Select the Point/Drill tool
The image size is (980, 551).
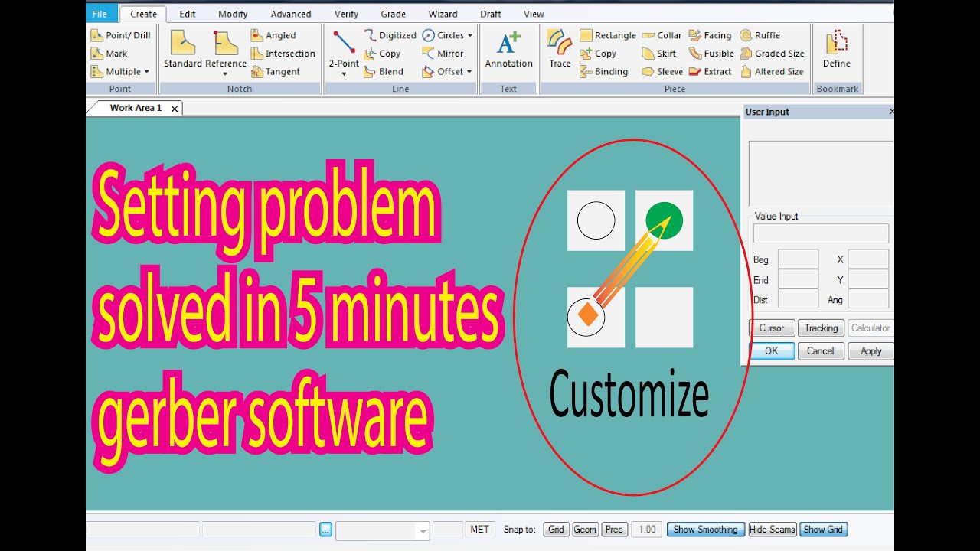(121, 35)
